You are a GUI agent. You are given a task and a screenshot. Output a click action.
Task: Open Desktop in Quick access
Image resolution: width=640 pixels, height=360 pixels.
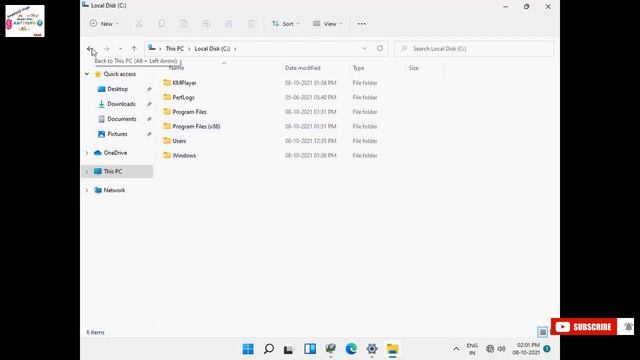pos(118,89)
